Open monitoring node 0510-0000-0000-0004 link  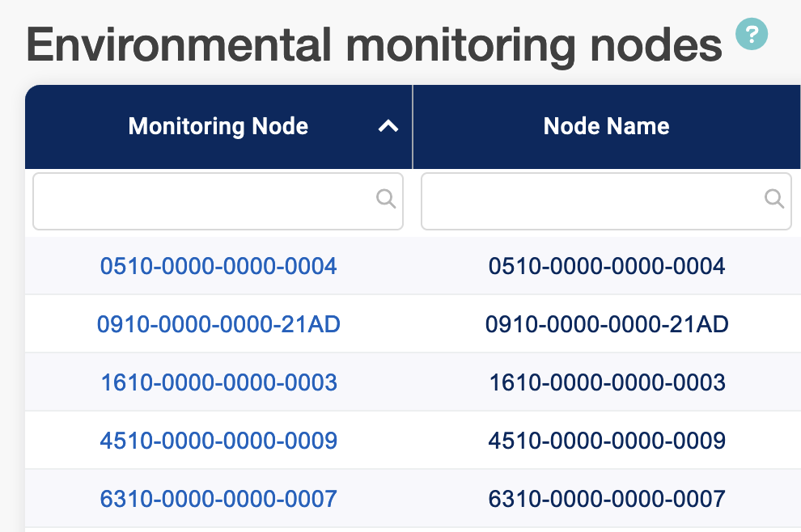(x=218, y=266)
